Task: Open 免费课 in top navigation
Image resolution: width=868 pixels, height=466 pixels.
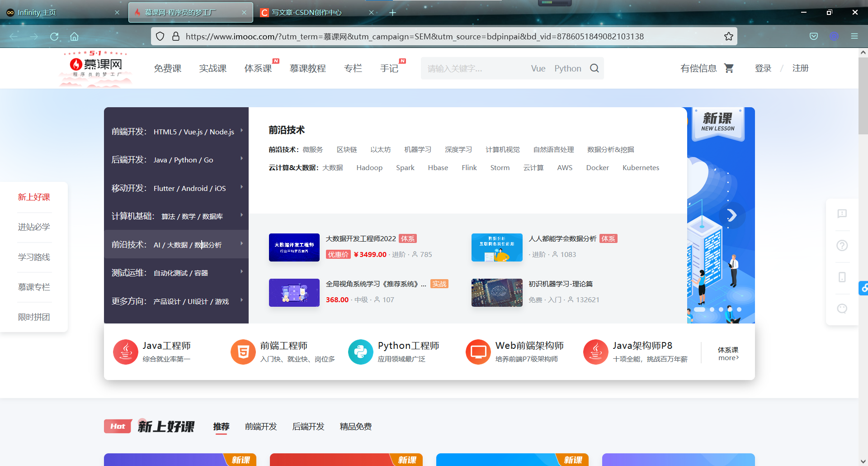Action: click(x=168, y=68)
